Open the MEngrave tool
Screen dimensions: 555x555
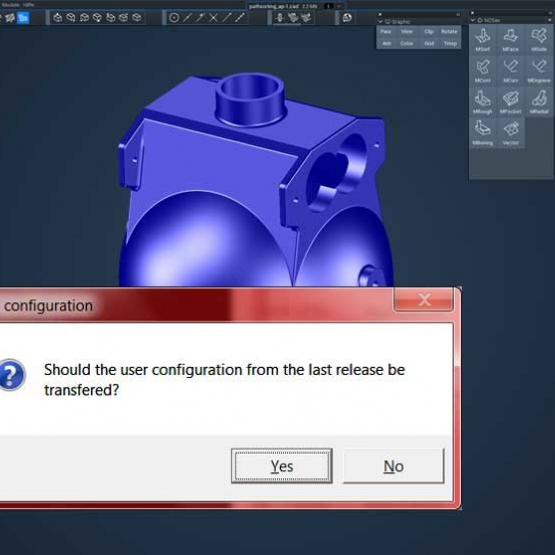[x=539, y=71]
